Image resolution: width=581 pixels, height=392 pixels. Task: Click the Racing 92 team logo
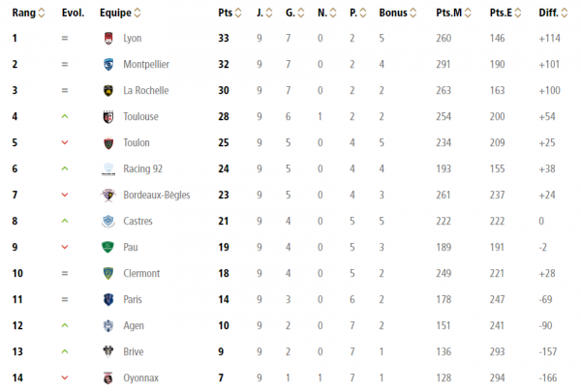[x=108, y=169]
